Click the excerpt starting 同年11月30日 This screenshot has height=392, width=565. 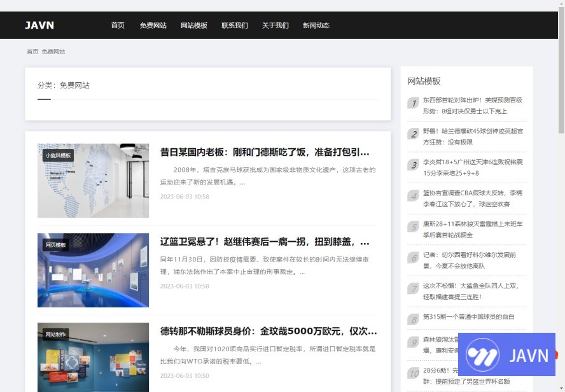pyautogui.click(x=265, y=265)
